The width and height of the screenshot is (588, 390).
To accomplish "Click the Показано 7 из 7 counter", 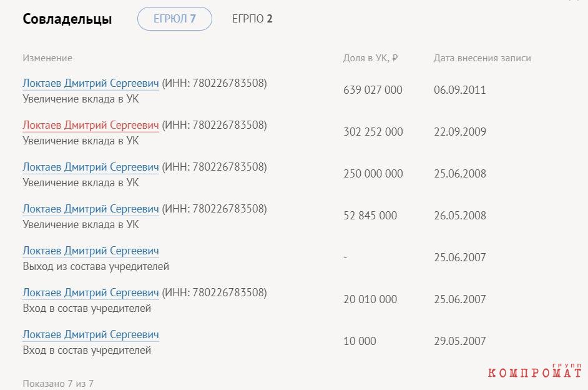I will (x=58, y=384).
